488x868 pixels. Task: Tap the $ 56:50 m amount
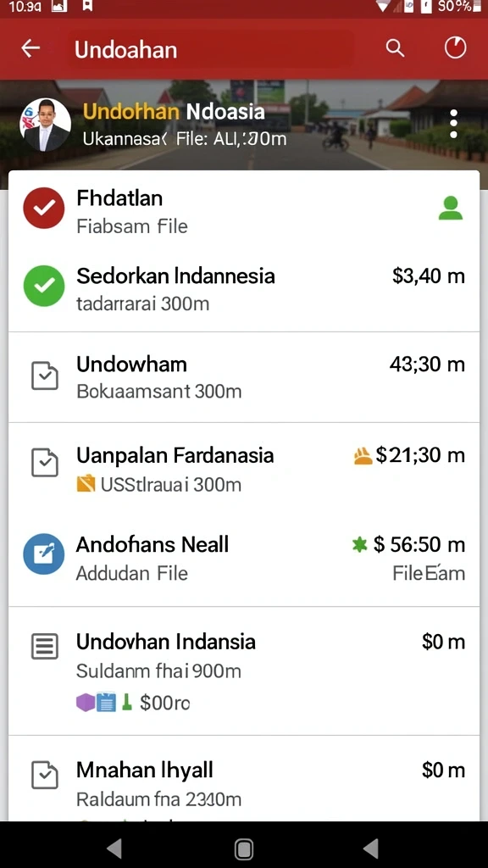pyautogui.click(x=419, y=545)
